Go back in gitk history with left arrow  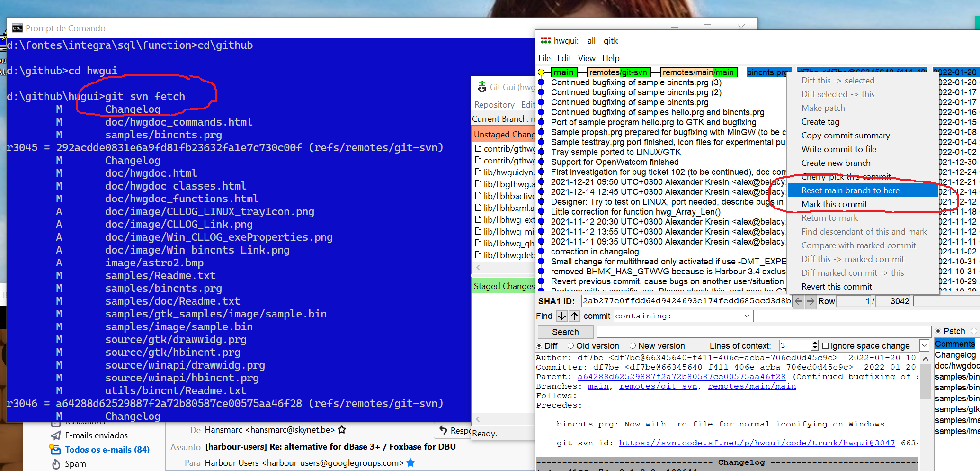pyautogui.click(x=799, y=301)
